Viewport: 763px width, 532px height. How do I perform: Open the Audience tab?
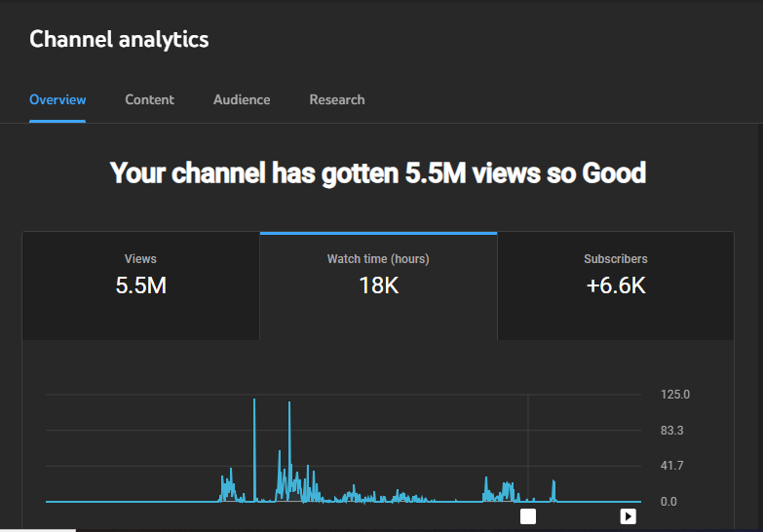coord(242,99)
